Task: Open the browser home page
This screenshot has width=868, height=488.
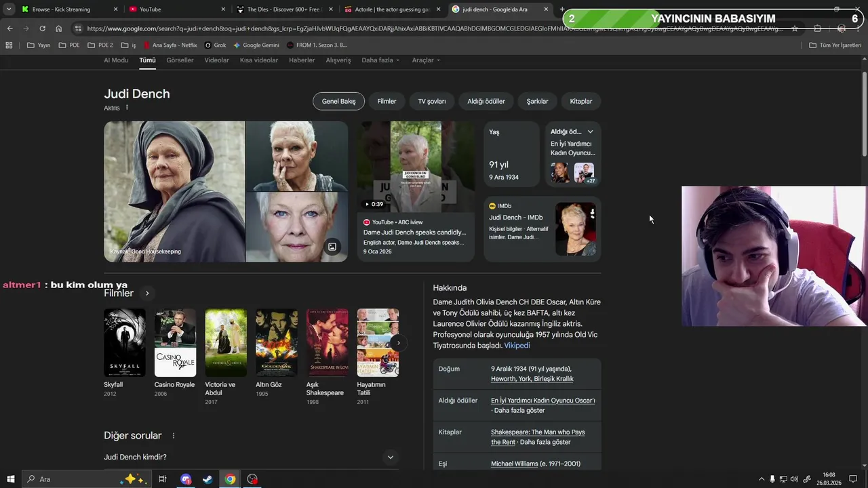Action: (58, 28)
